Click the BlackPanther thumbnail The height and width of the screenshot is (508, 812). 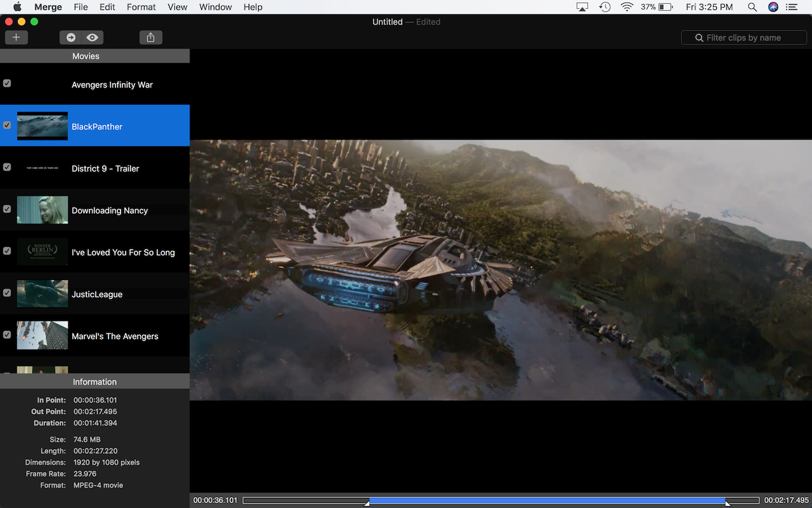[x=43, y=126]
